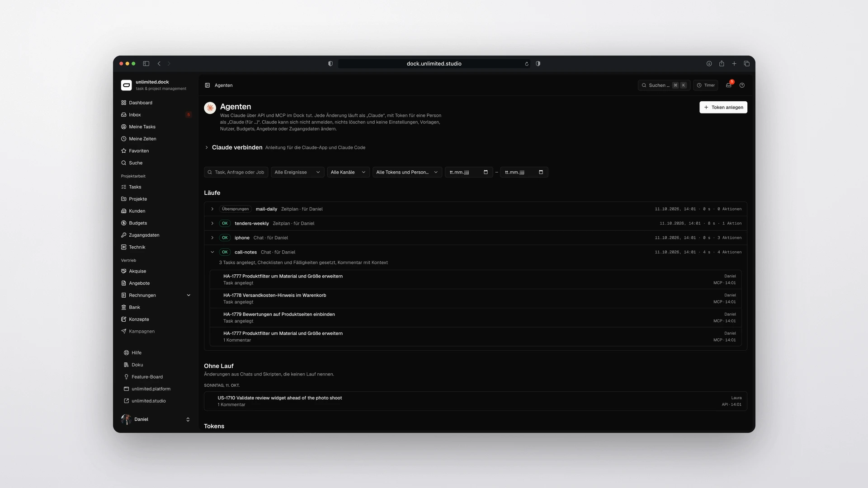
Task: Click Daniel's avatar in sidebar footer
Action: (126, 419)
